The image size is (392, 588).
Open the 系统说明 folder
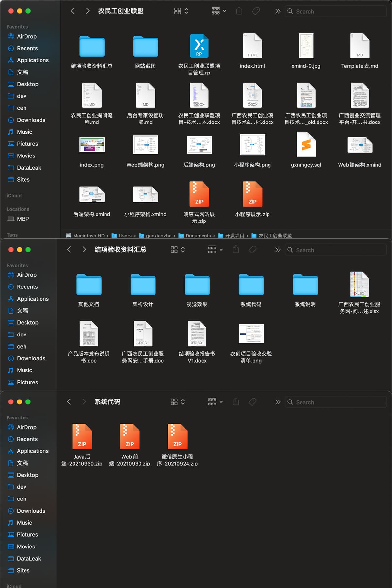[x=305, y=285]
